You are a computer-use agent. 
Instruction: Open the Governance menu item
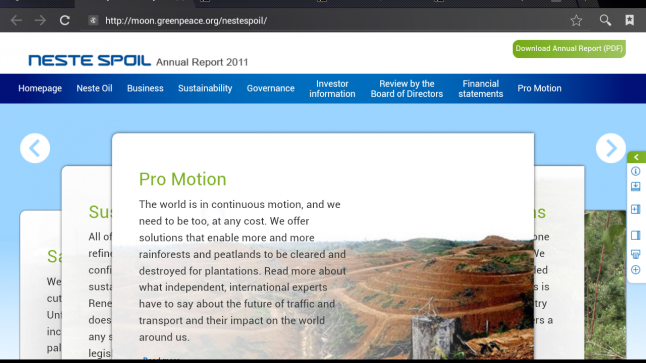click(x=271, y=88)
